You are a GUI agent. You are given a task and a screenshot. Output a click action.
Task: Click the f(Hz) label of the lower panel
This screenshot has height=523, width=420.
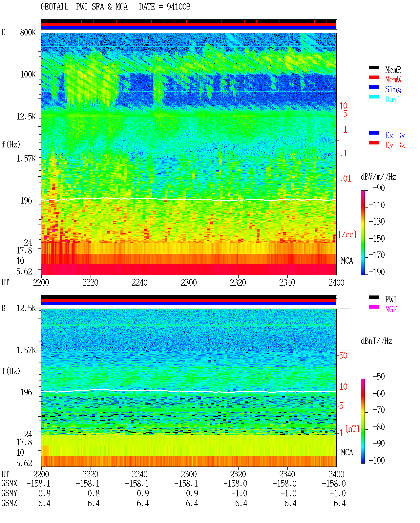click(x=11, y=371)
